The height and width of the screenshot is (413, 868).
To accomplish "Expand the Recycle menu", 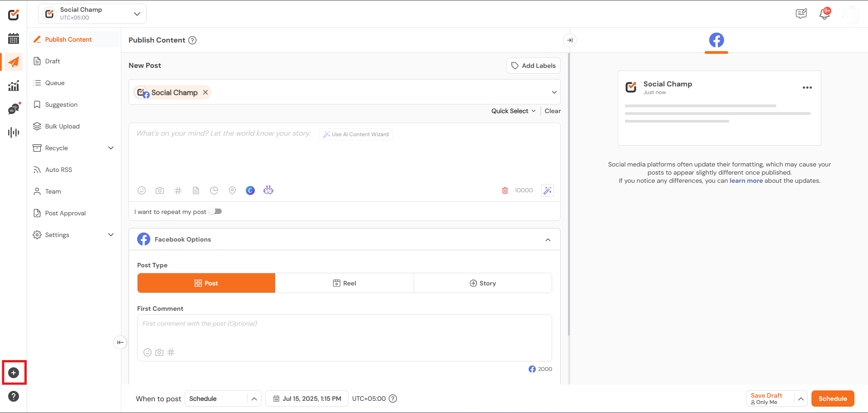I will tap(111, 148).
